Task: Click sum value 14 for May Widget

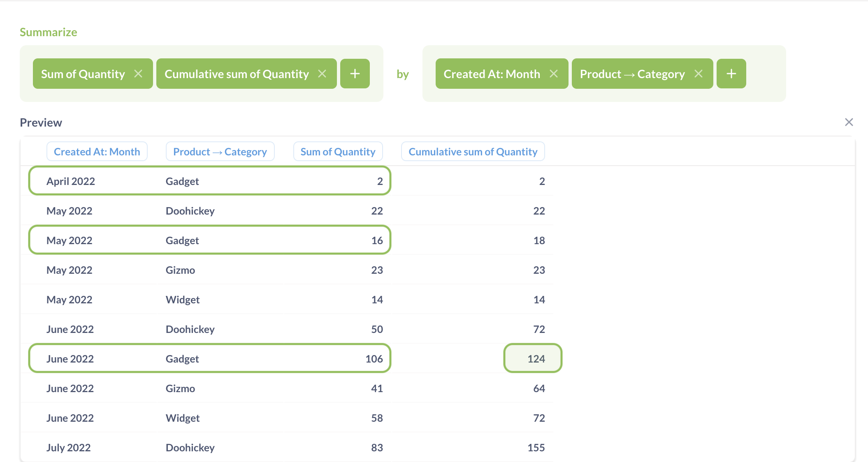Action: click(x=377, y=300)
